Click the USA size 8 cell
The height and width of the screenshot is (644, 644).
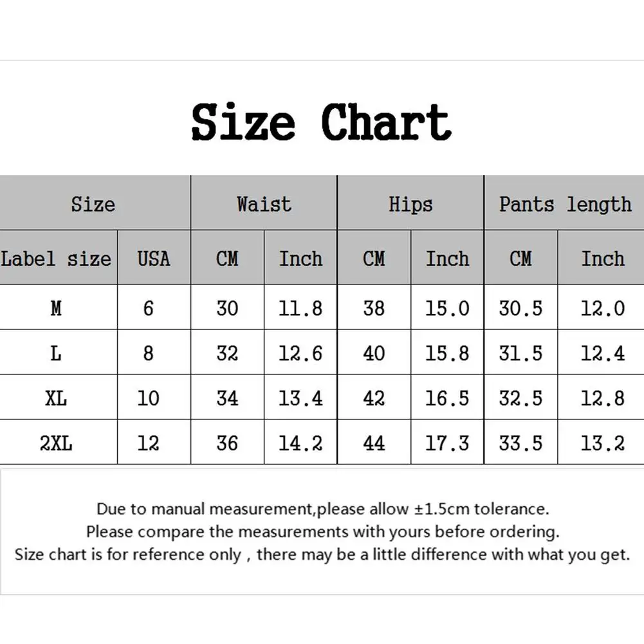149,353
